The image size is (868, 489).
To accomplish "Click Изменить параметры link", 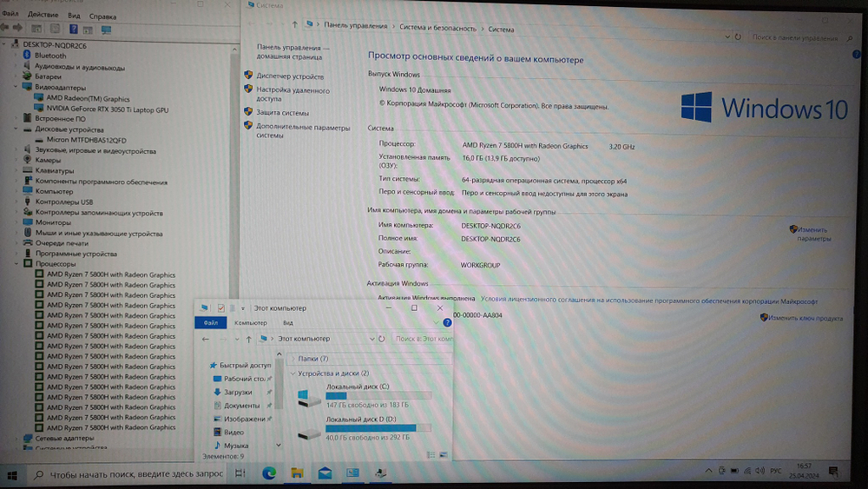I will click(x=814, y=234).
